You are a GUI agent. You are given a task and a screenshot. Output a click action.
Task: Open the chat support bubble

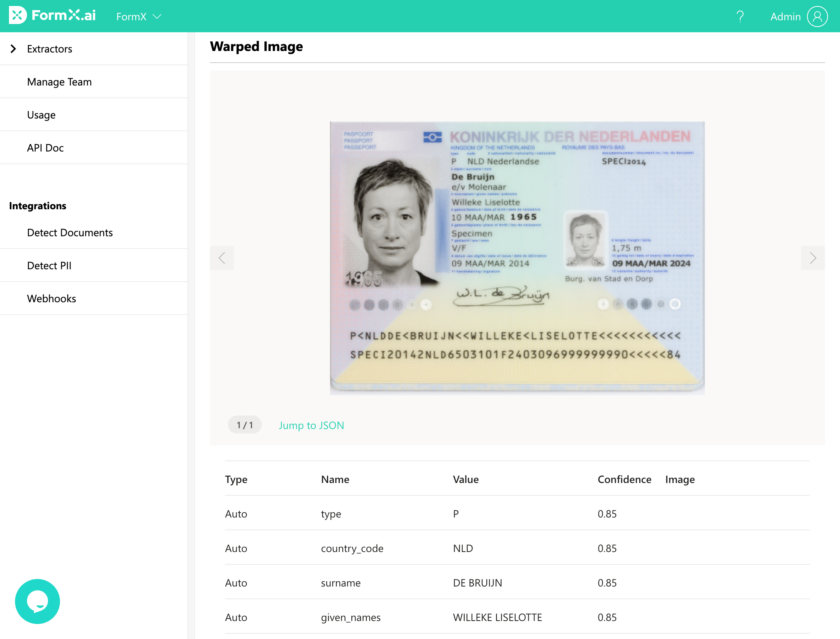(37, 601)
